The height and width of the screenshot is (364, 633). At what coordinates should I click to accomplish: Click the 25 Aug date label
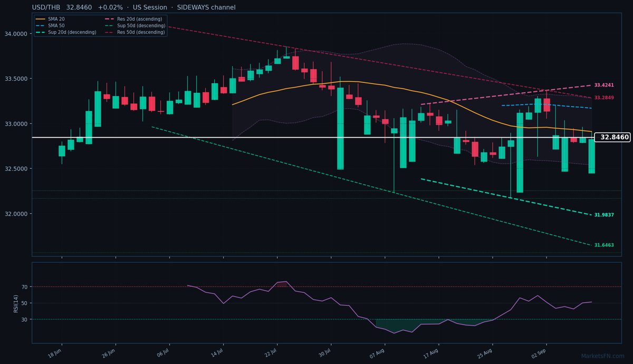tap(485, 352)
